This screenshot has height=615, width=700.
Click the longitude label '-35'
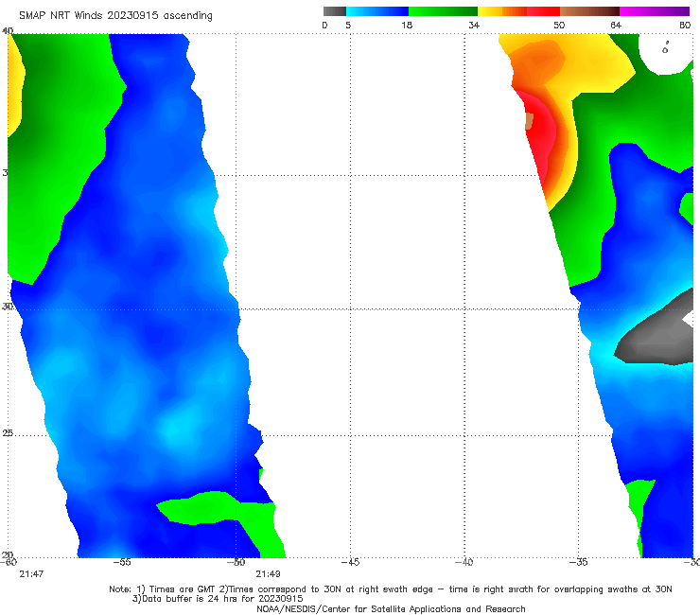pyautogui.click(x=579, y=562)
